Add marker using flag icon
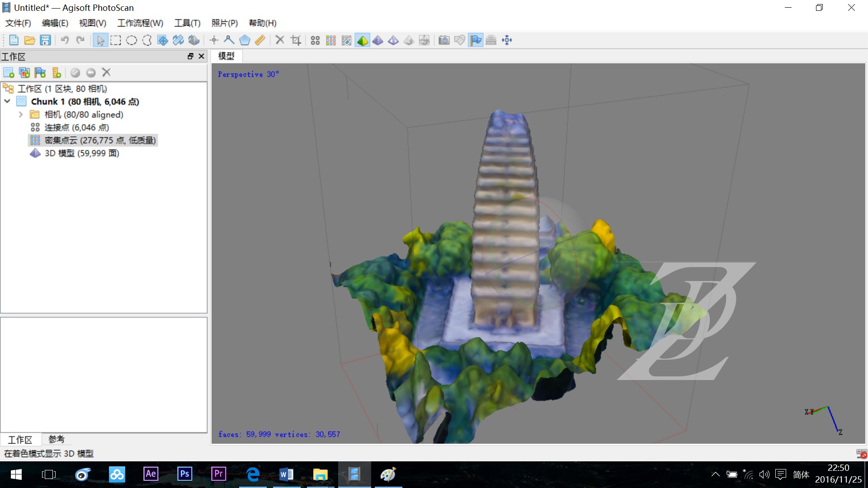This screenshot has width=868, height=488. (40, 73)
